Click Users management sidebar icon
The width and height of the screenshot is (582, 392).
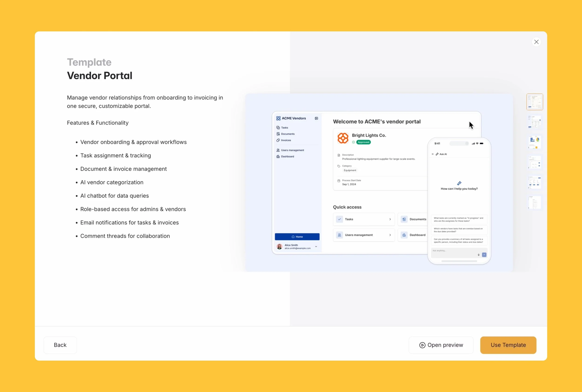click(x=278, y=150)
